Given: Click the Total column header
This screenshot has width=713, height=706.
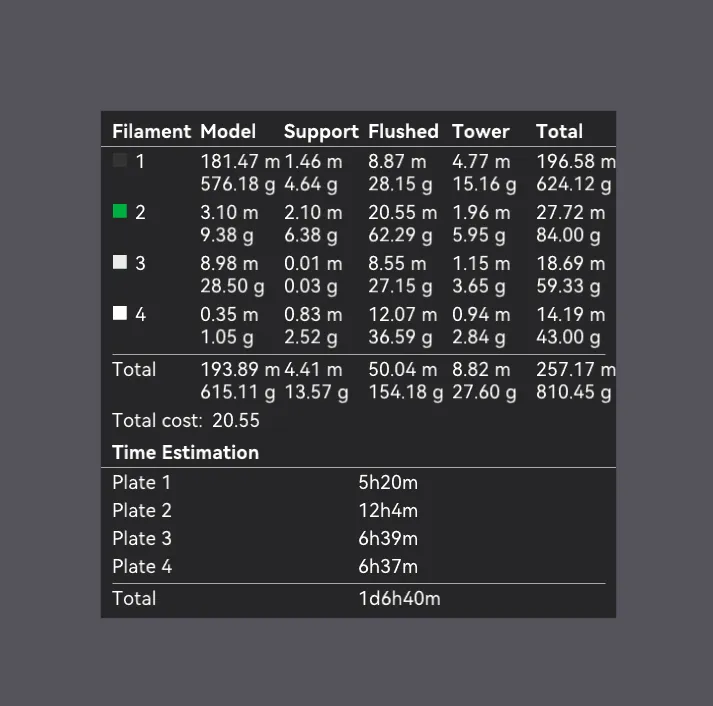Looking at the screenshot, I should [559, 131].
